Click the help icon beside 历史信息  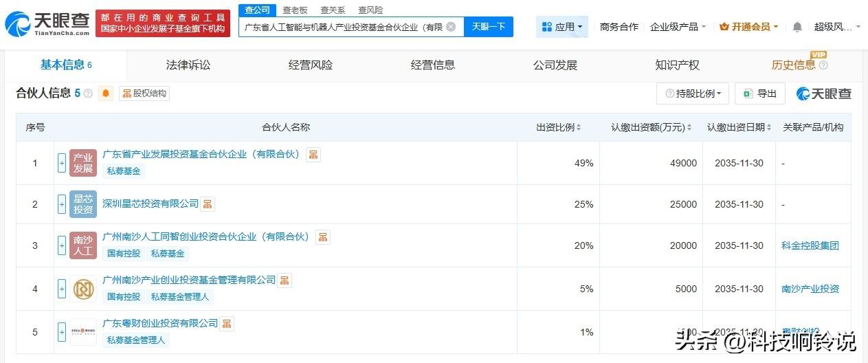pos(823,65)
